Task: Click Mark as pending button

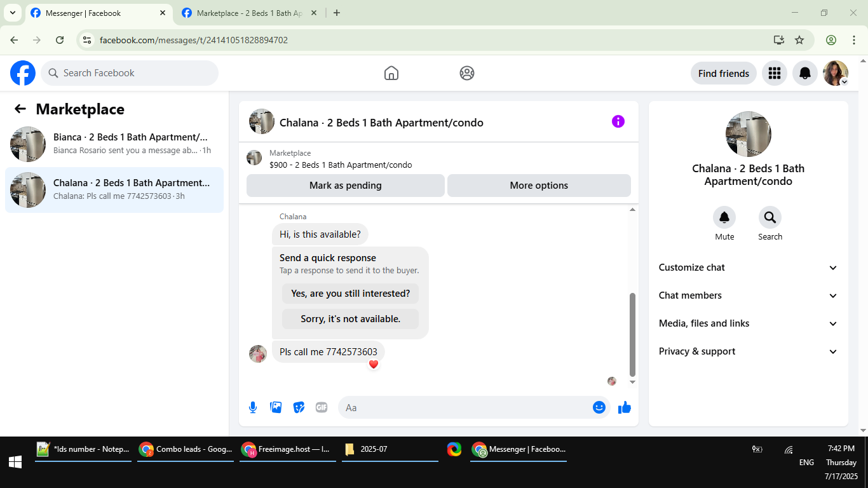Action: [346, 186]
